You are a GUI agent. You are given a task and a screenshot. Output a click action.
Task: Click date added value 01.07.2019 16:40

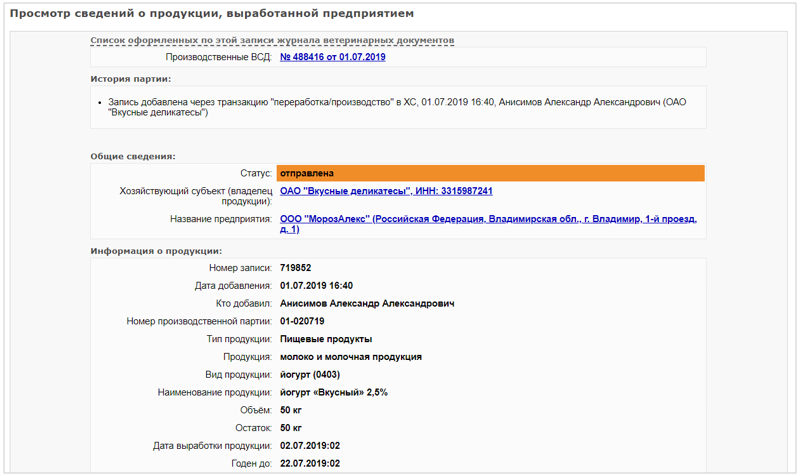click(316, 286)
